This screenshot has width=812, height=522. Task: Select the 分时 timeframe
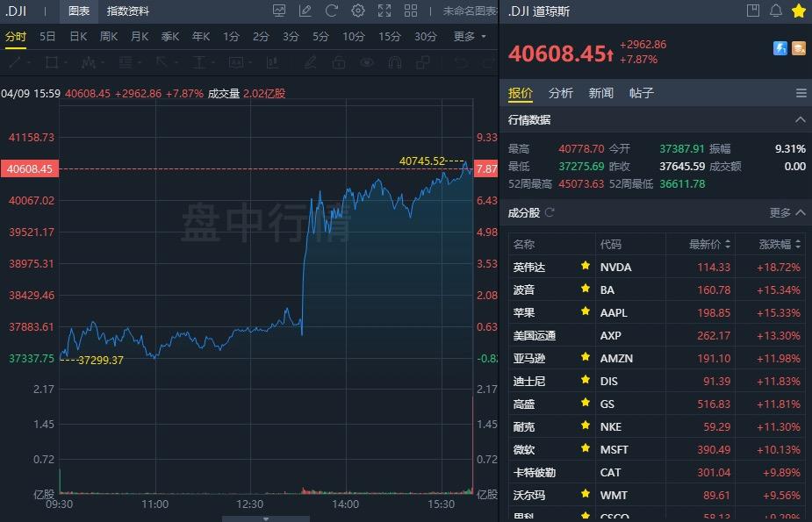(x=16, y=36)
